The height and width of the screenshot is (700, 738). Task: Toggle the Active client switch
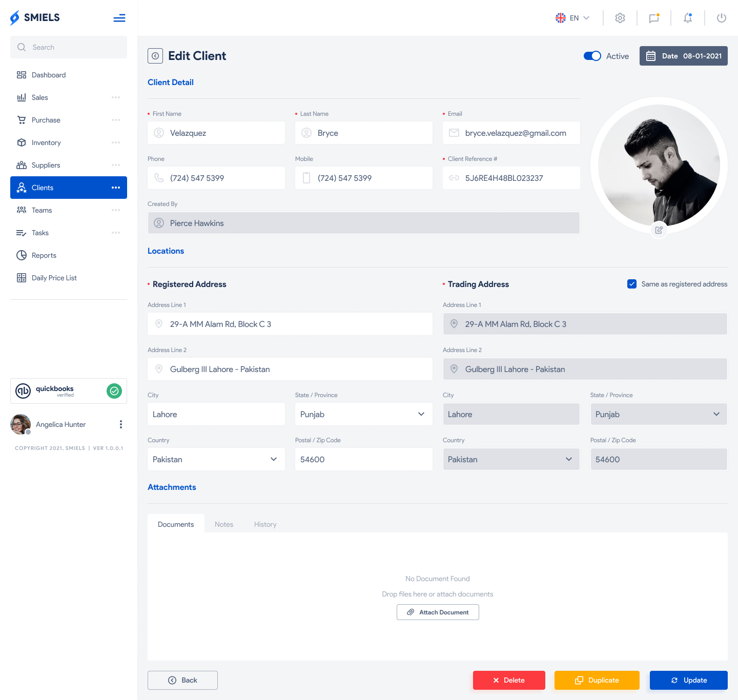pyautogui.click(x=592, y=56)
